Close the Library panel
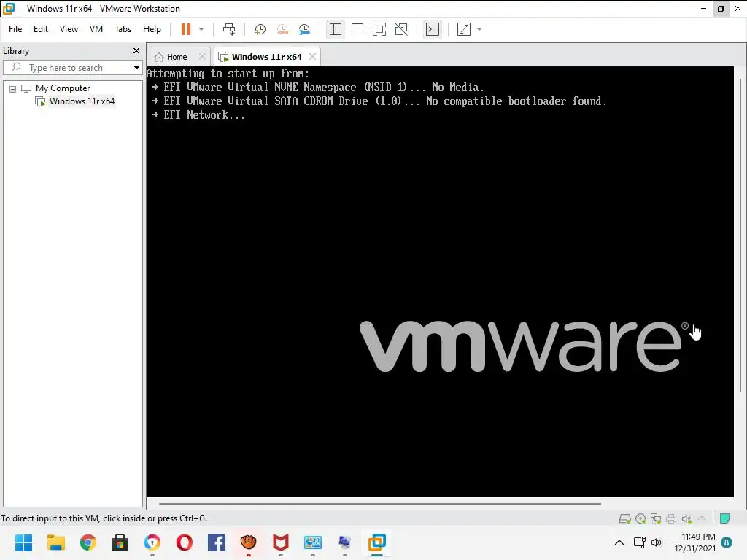This screenshot has width=747, height=560. [136, 50]
